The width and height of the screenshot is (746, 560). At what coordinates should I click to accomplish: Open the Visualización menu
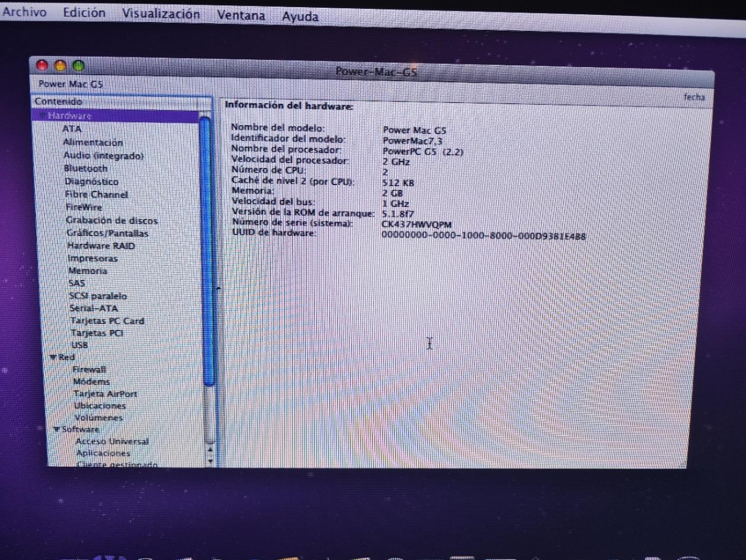click(x=161, y=14)
